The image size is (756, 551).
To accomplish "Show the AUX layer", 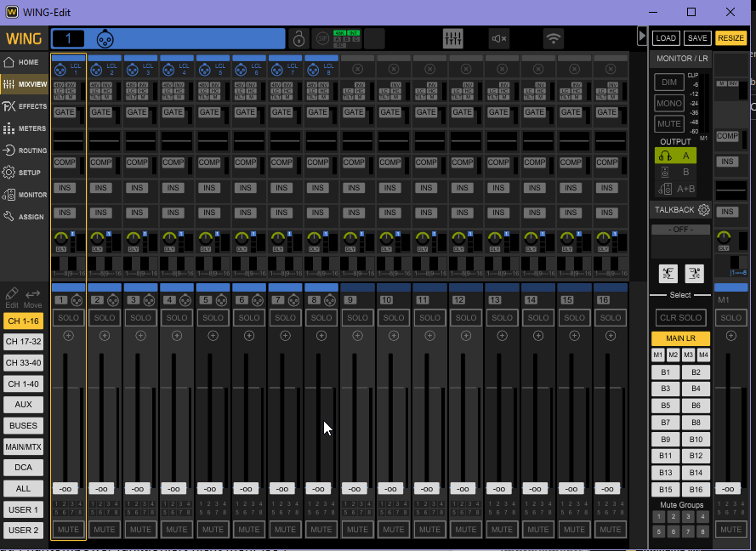I will [23, 405].
